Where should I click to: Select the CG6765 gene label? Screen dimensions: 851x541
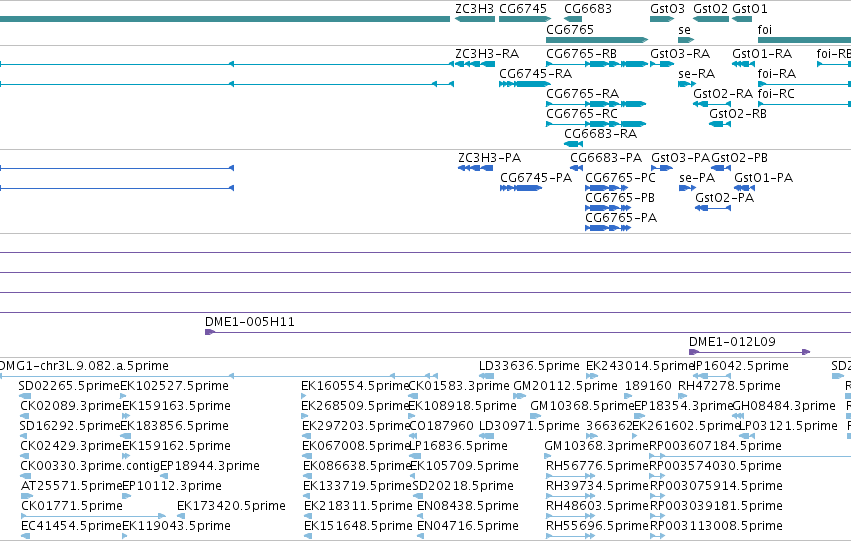(570, 29)
